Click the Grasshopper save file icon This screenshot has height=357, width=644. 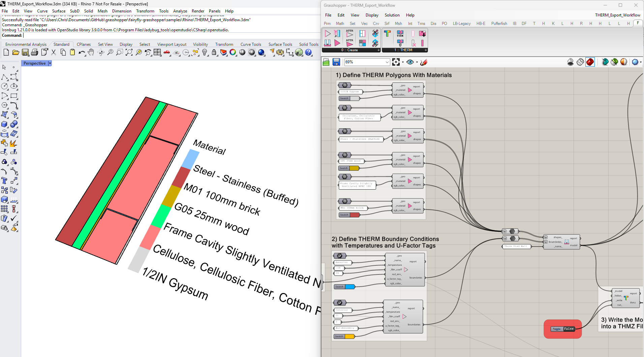point(336,62)
